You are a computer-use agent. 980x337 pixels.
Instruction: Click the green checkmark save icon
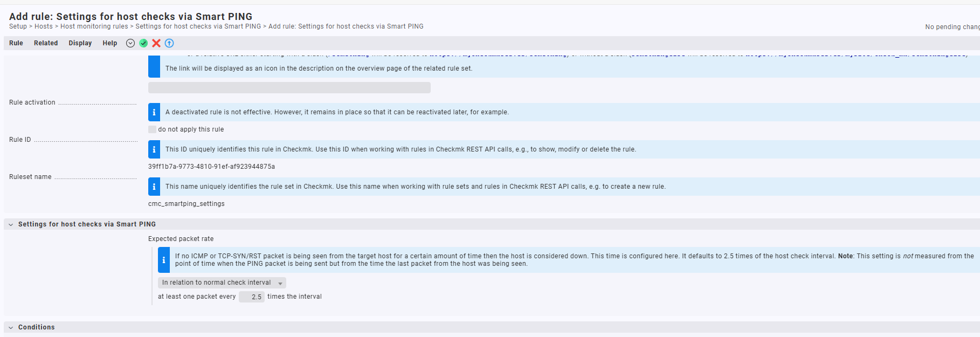tap(143, 43)
